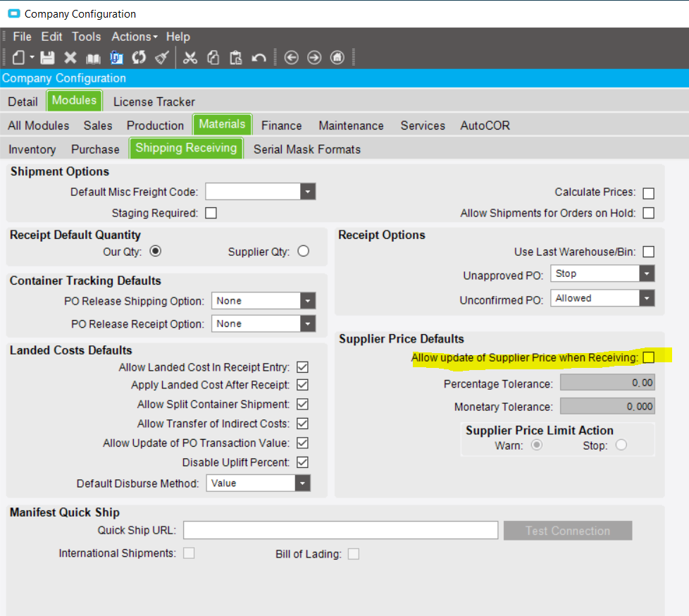This screenshot has width=689, height=616.
Task: Click the Home navigation icon
Action: click(337, 57)
